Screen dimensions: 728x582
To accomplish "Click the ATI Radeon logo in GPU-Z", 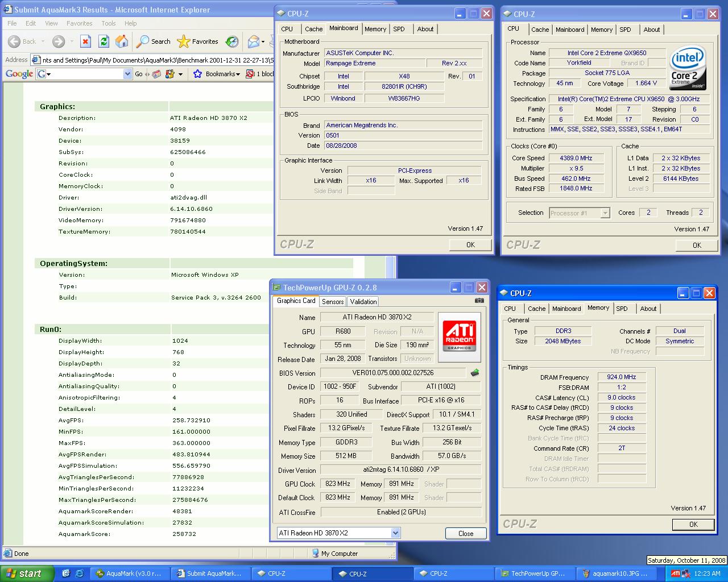I will pos(460,336).
